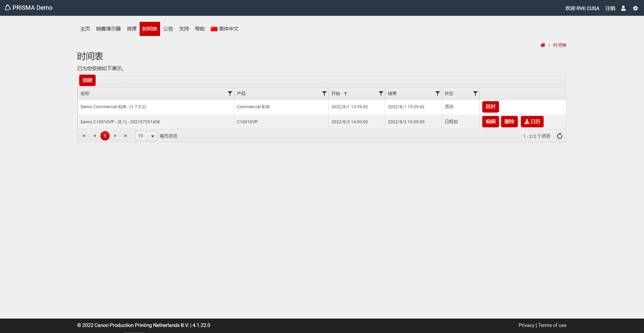Go to first page of table

click(84, 136)
